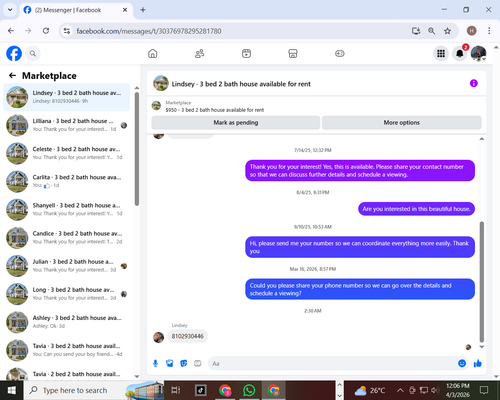Screen dimensions: 500x400
Task: Open the $950 listing link under Marketplace
Action: [215, 110]
